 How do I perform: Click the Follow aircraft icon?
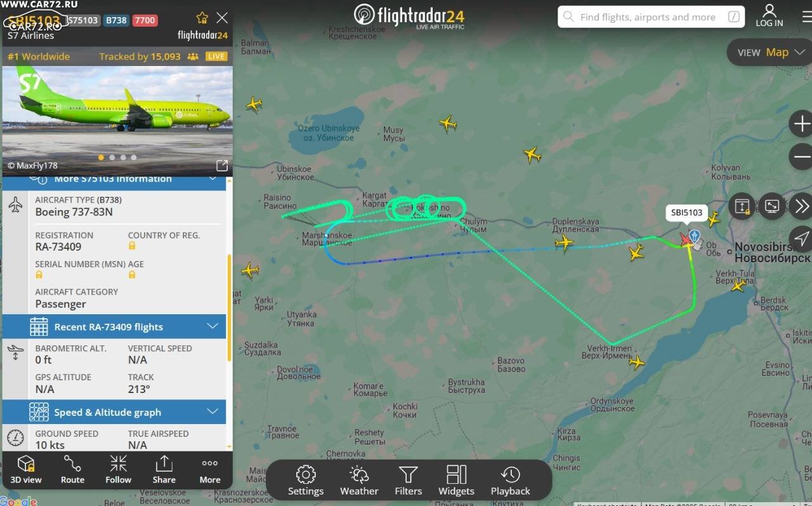pos(118,470)
